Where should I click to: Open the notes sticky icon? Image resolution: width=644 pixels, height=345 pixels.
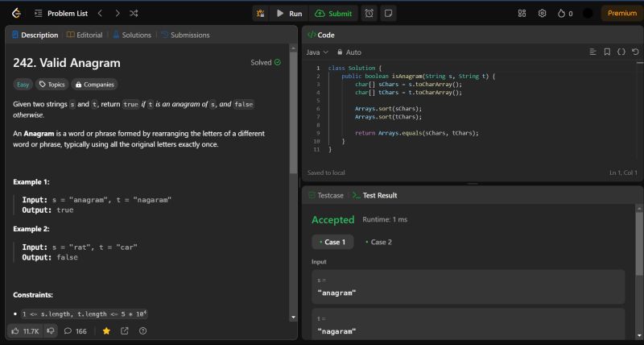(x=388, y=13)
